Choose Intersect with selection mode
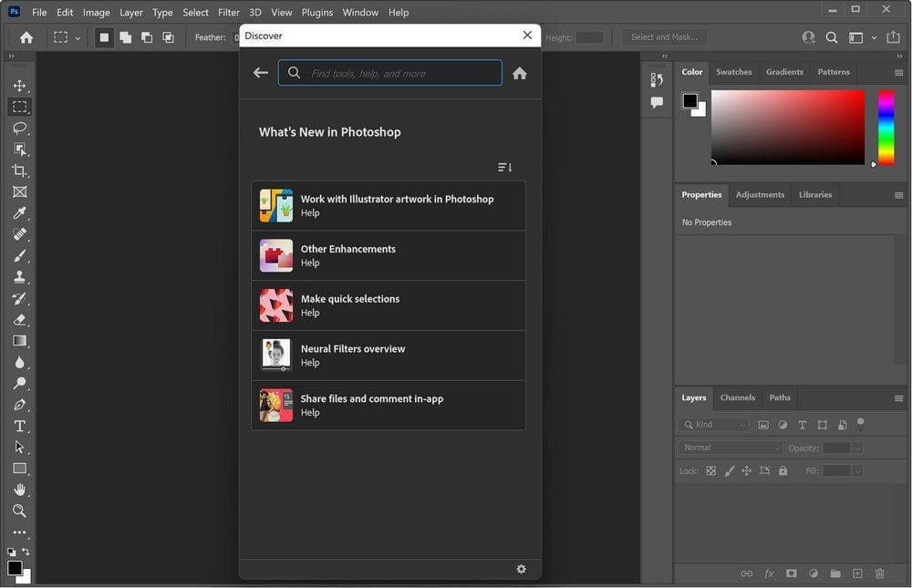The width and height of the screenshot is (912, 588). (168, 37)
